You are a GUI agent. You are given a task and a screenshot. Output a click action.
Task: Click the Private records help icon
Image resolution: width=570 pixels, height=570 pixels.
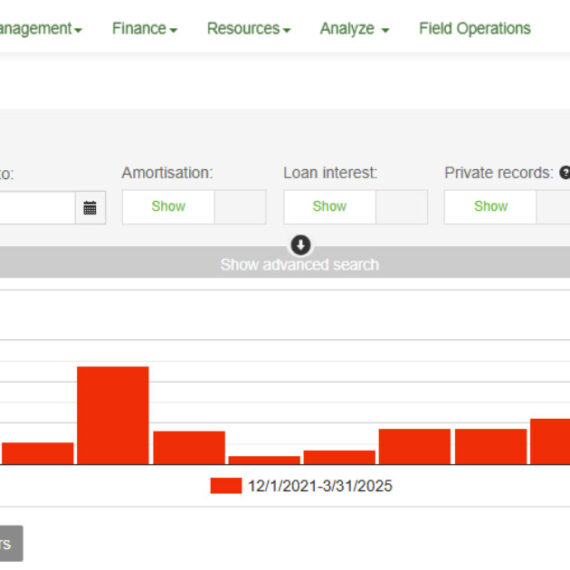tap(565, 173)
